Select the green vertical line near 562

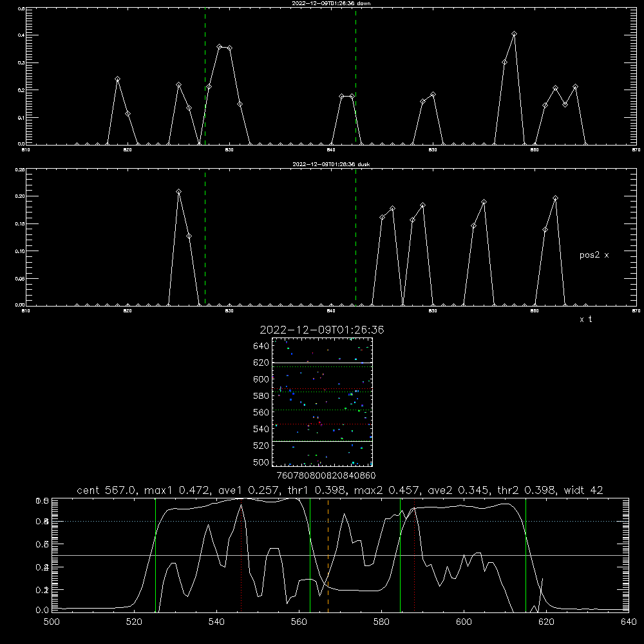[310, 554]
